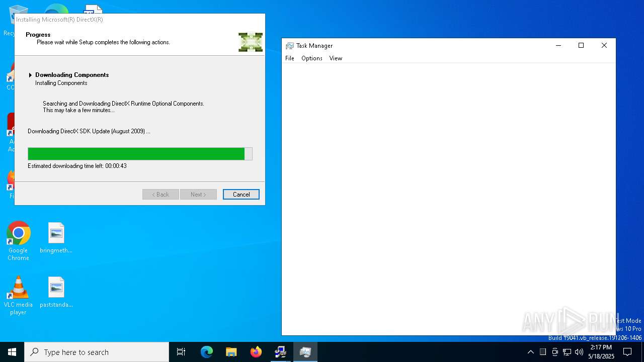The height and width of the screenshot is (362, 644).
Task: Click the network icon in system tray
Action: [x=567, y=352]
